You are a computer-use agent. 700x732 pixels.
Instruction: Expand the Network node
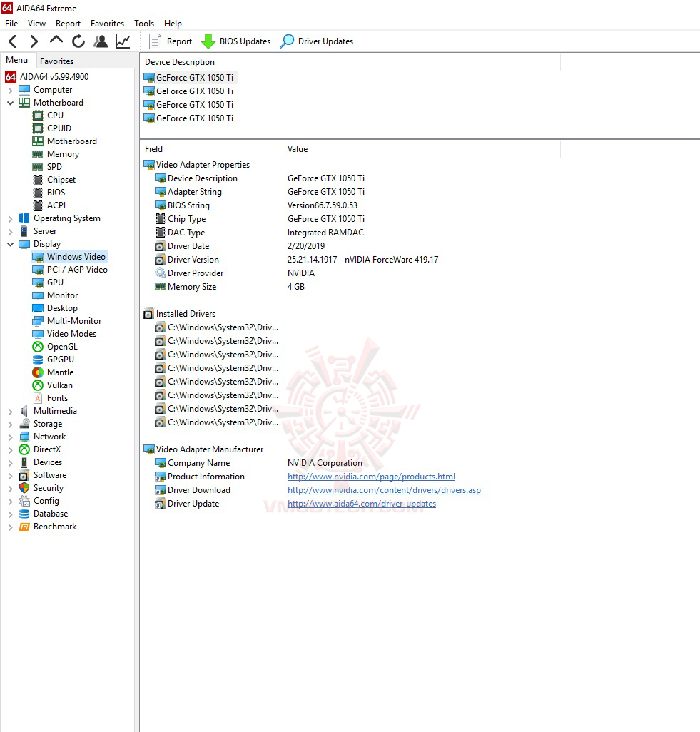10,437
